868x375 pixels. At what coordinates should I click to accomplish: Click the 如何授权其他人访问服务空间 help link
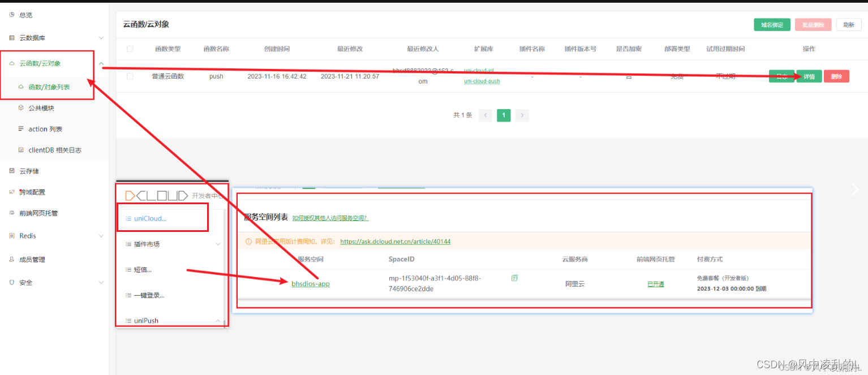tap(330, 218)
